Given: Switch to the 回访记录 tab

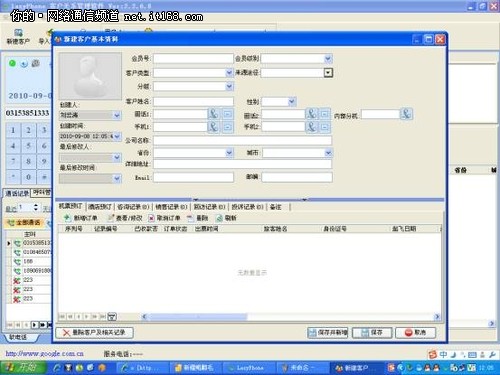Looking at the screenshot, I should [x=209, y=207].
